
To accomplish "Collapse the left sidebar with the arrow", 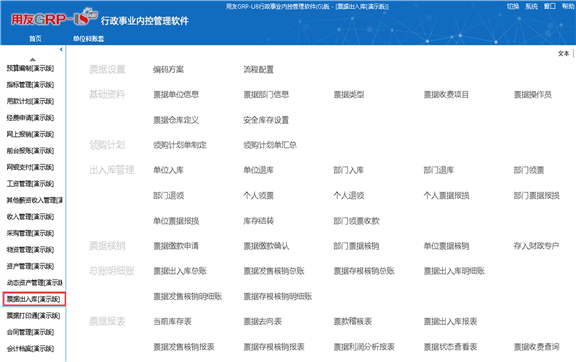I will click(61, 49).
